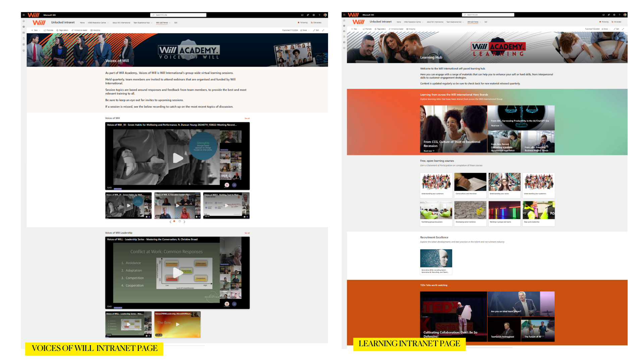Open the Building Trust video thumbnail
This screenshot has height=362, width=644.
pyautogui.click(x=226, y=205)
